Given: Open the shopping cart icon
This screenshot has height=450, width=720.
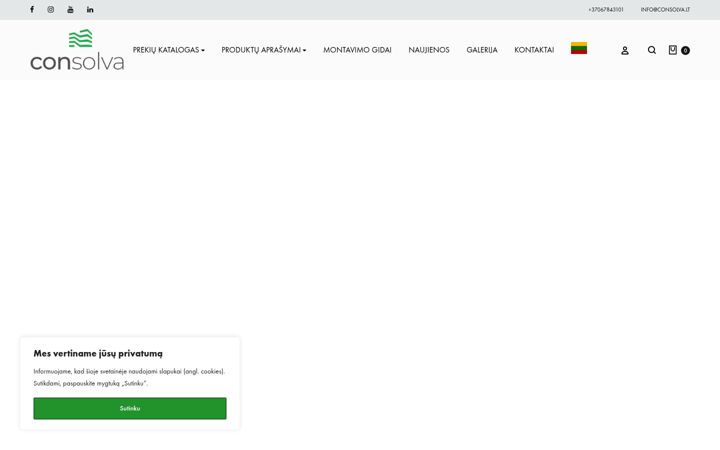Looking at the screenshot, I should coord(673,50).
